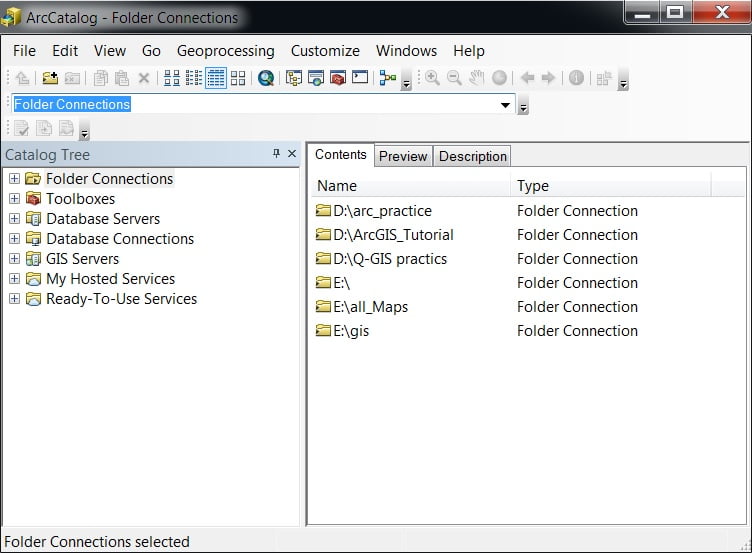Viewport: 752px width, 553px height.
Task: Open the View menu
Action: pos(110,51)
